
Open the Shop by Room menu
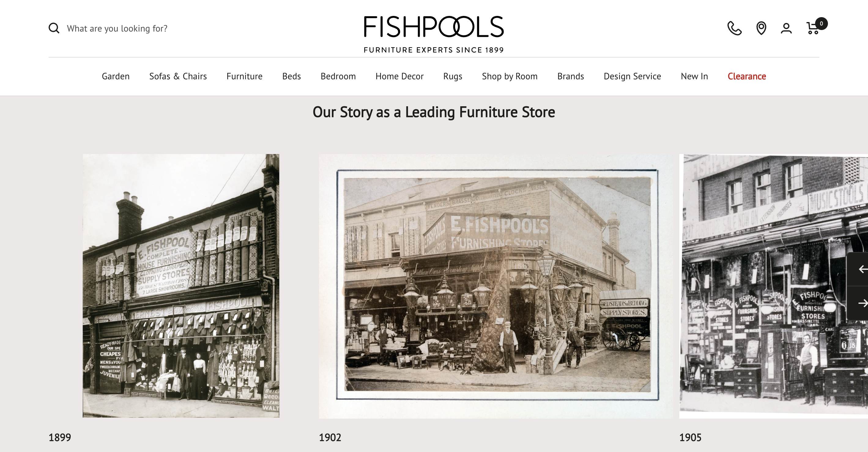(510, 76)
